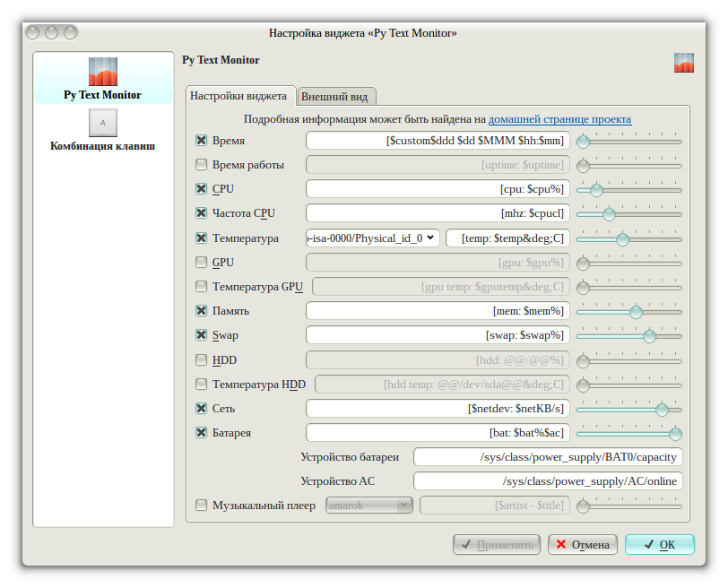
Task: Click the Py Text Monitor header icon
Action: 684,63
